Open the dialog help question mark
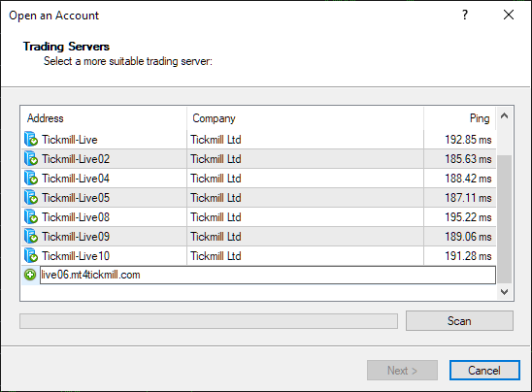The width and height of the screenshot is (532, 392). tap(465, 15)
